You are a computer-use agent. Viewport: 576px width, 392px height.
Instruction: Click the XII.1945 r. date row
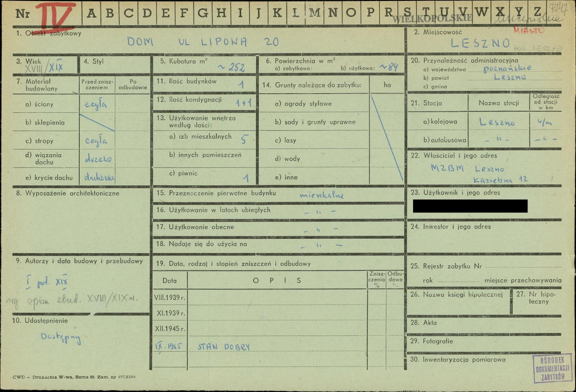170,329
